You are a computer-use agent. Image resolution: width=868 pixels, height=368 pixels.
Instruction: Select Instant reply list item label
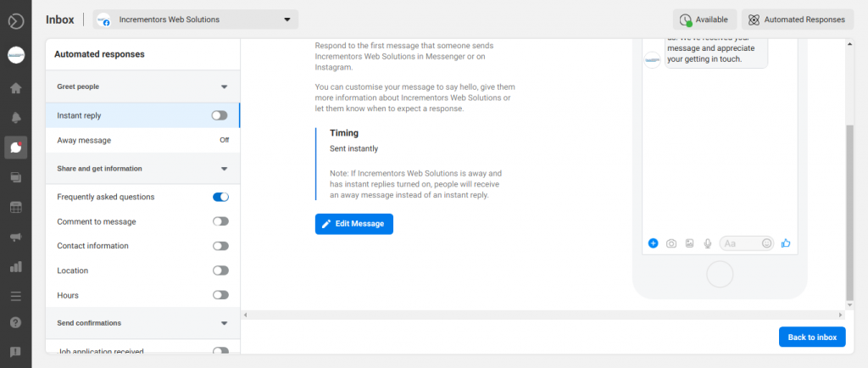click(79, 115)
